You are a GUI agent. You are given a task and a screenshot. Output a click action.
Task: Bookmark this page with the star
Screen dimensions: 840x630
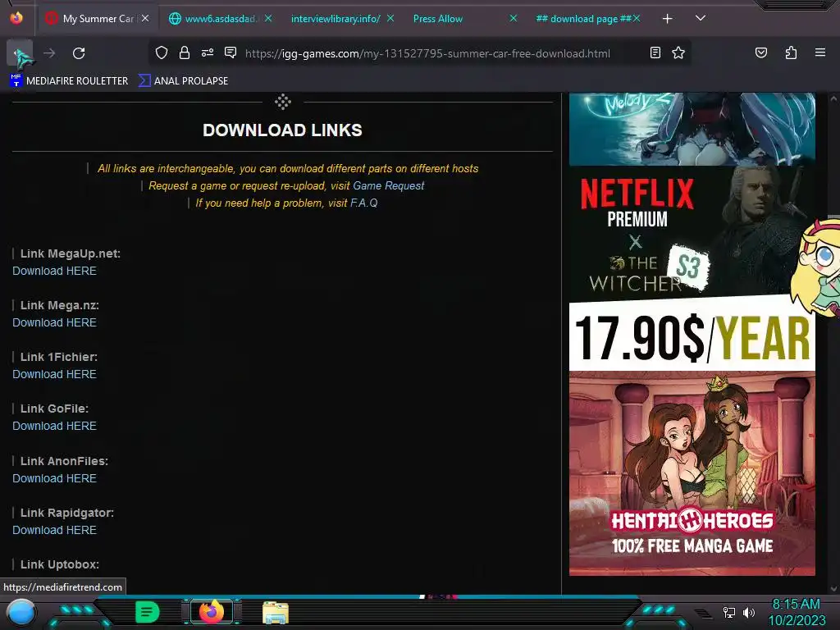point(678,52)
